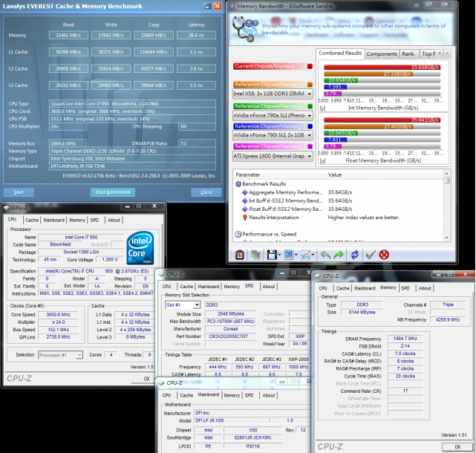Viewport: 476px width, 453px height.
Task: Open the Mainboard tab in the CPU-Z Memory window
Action: click(365, 288)
